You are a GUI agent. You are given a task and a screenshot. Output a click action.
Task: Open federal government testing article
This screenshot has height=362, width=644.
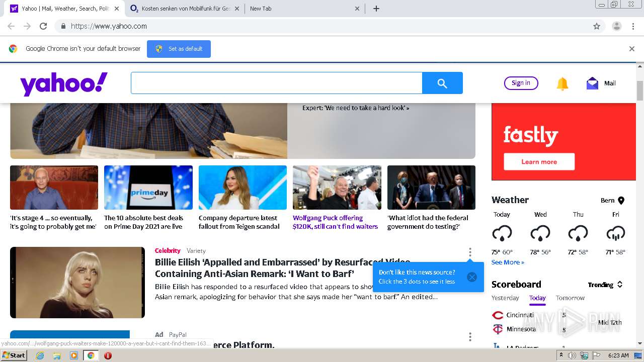[x=428, y=222]
